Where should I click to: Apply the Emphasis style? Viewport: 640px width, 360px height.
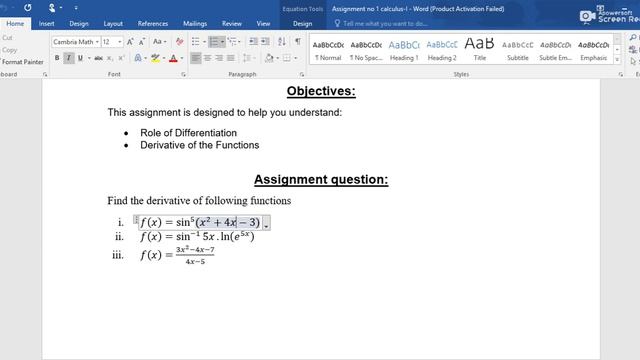[x=593, y=51]
